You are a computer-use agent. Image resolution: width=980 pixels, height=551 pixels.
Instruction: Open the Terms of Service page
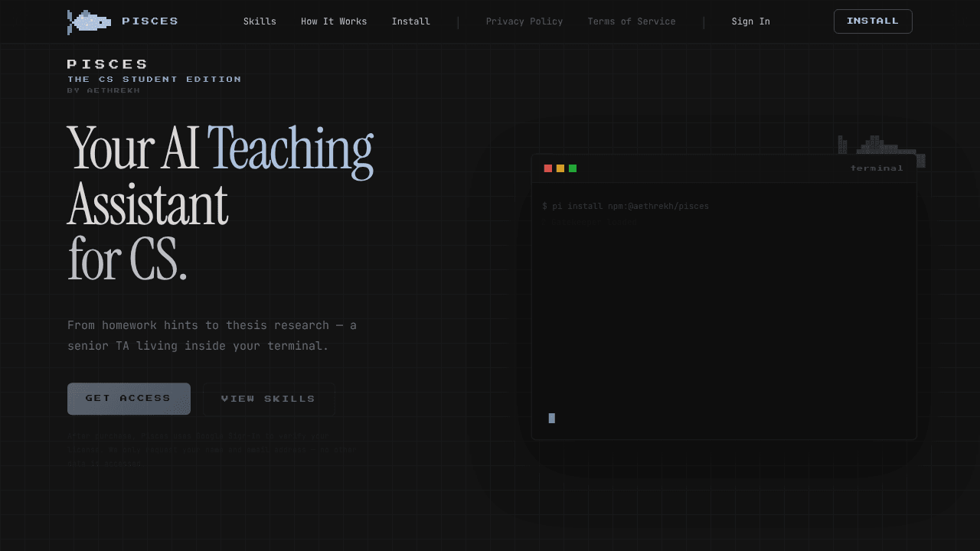[632, 21]
